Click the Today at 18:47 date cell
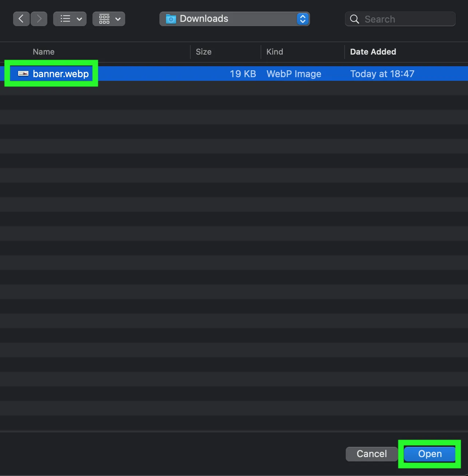468x476 pixels. pyautogui.click(x=382, y=74)
